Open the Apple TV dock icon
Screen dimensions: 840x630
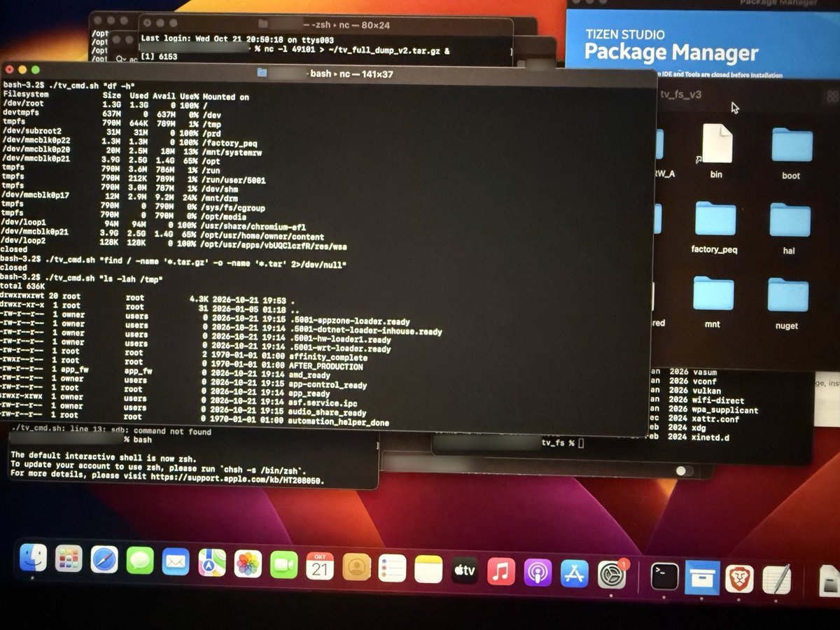pyautogui.click(x=465, y=570)
